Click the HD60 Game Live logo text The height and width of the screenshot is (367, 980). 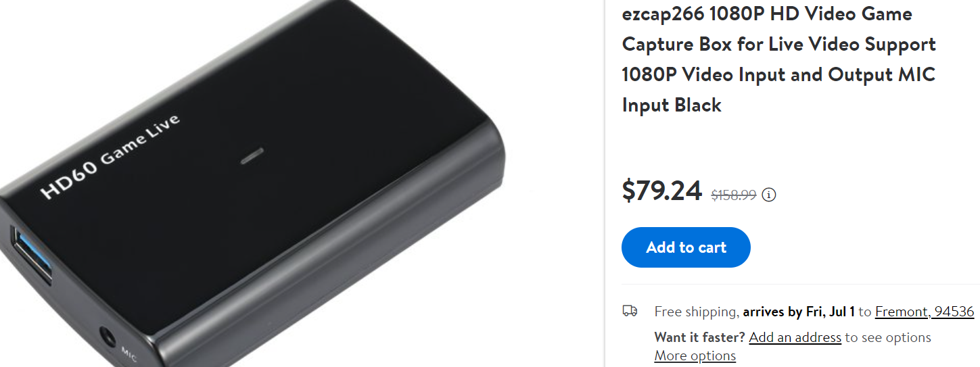point(110,157)
